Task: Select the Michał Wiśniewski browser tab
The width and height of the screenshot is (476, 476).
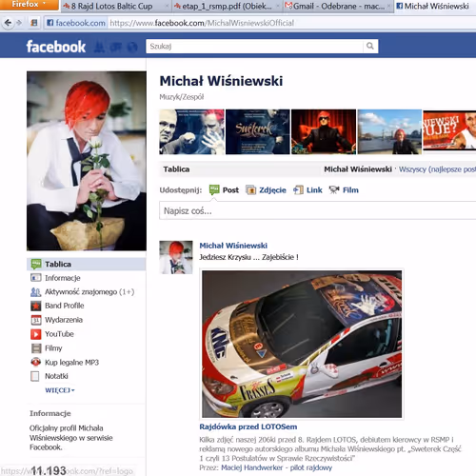Action: pos(435,7)
